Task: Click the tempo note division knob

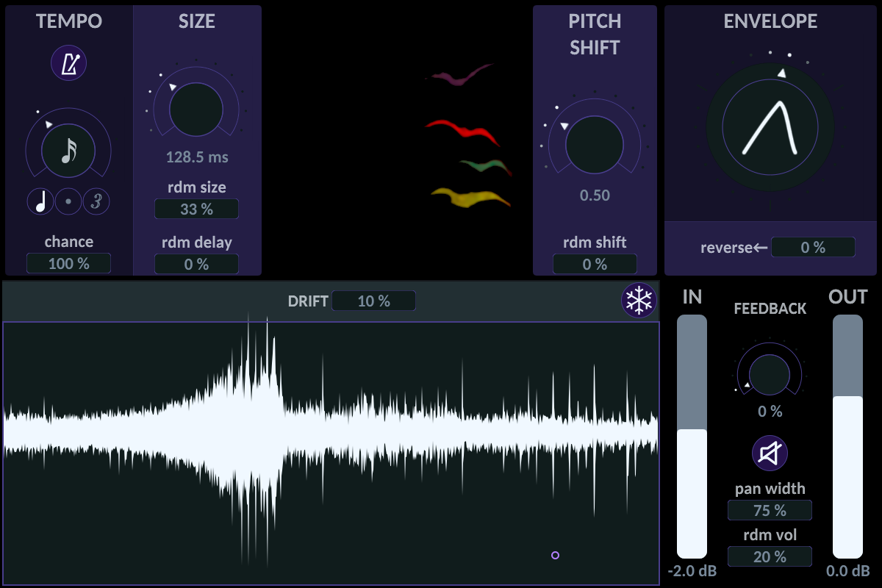Action: 68,151
